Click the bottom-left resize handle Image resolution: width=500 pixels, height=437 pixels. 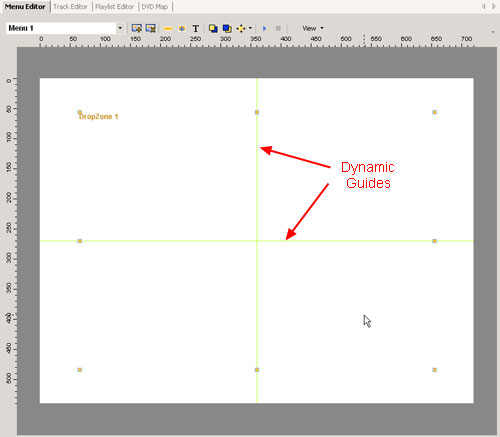coord(80,370)
